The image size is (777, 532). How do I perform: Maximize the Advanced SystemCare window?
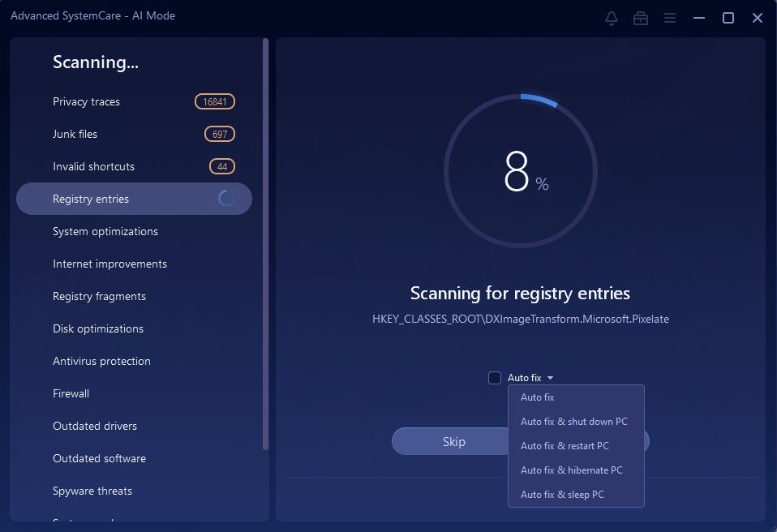point(728,19)
